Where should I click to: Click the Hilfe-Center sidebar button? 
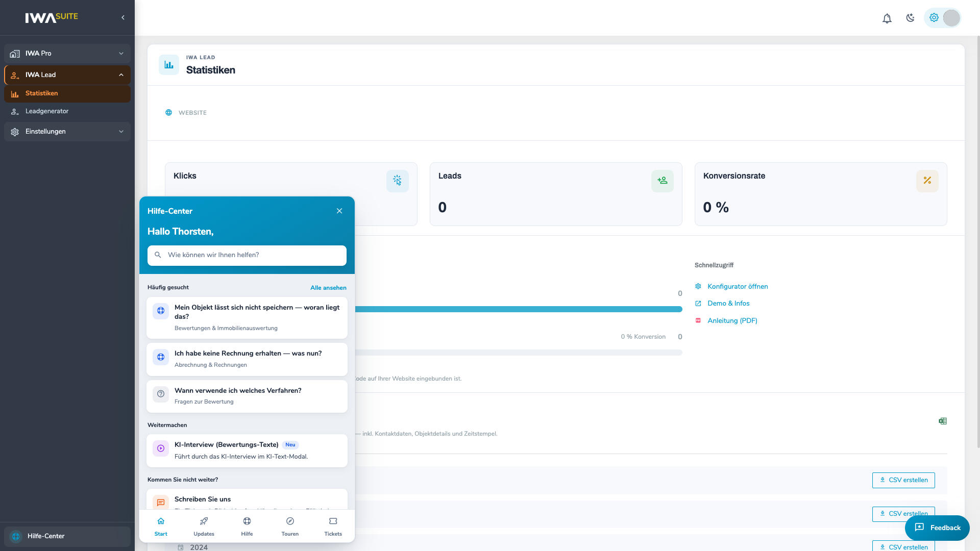tap(67, 536)
